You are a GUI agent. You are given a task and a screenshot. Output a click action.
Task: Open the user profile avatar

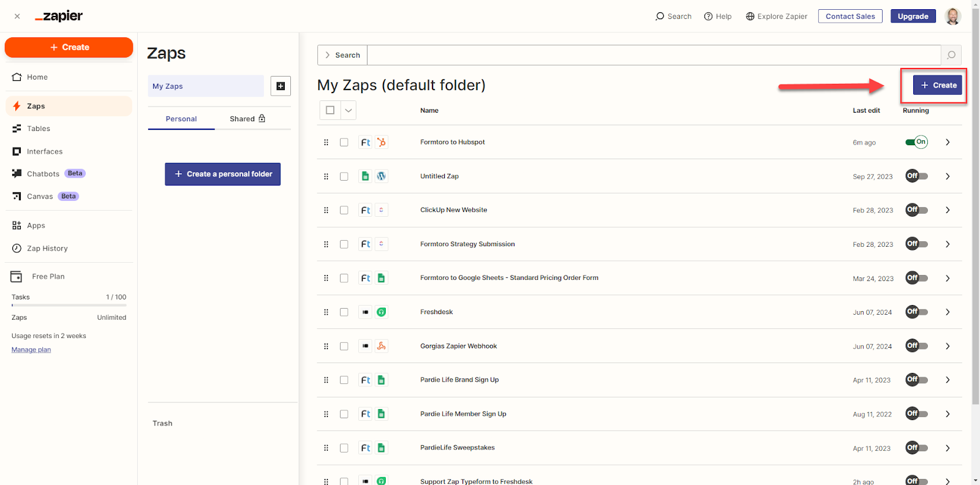pyautogui.click(x=952, y=17)
